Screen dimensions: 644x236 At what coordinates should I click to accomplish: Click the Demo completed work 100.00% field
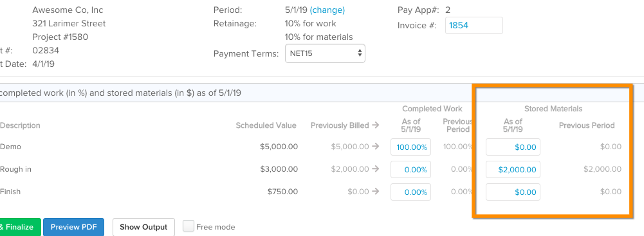(x=410, y=147)
